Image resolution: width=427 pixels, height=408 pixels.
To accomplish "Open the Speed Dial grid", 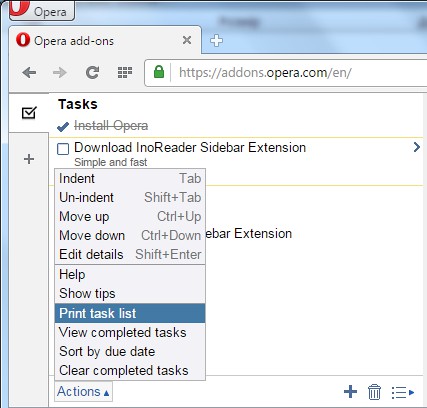I will pyautogui.click(x=125, y=72).
